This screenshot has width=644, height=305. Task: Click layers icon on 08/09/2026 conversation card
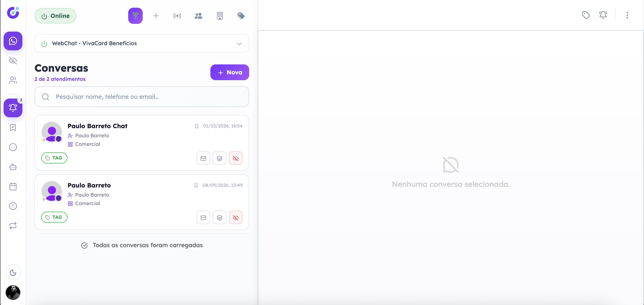(x=220, y=218)
